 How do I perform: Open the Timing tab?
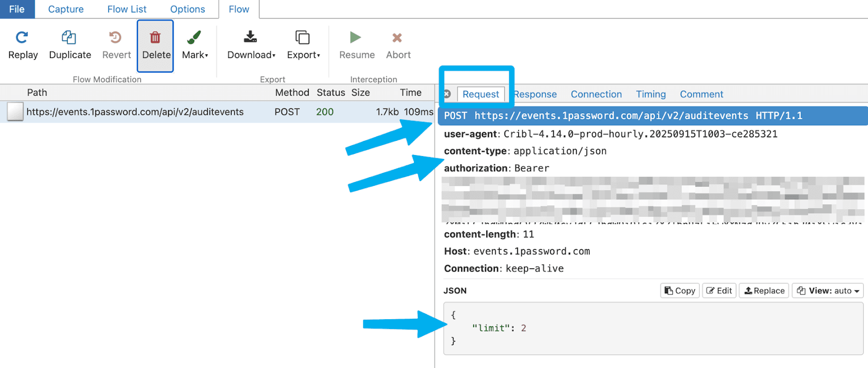[x=650, y=94]
